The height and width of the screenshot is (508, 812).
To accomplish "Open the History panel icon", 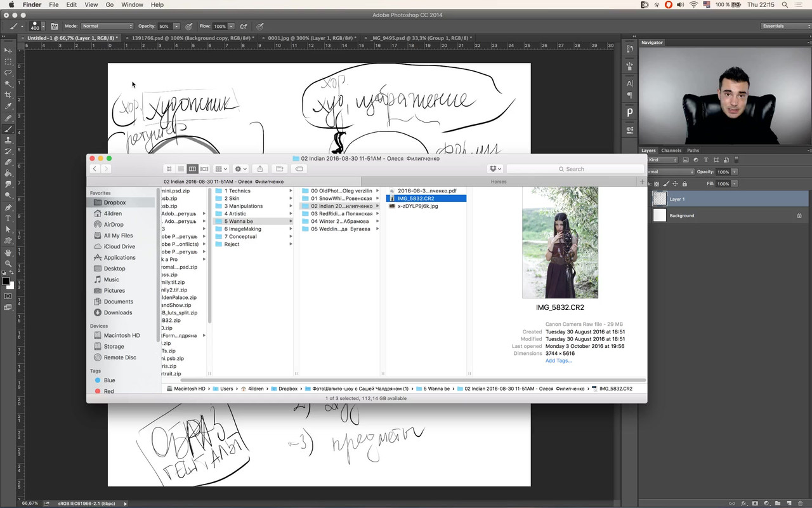I will click(630, 49).
